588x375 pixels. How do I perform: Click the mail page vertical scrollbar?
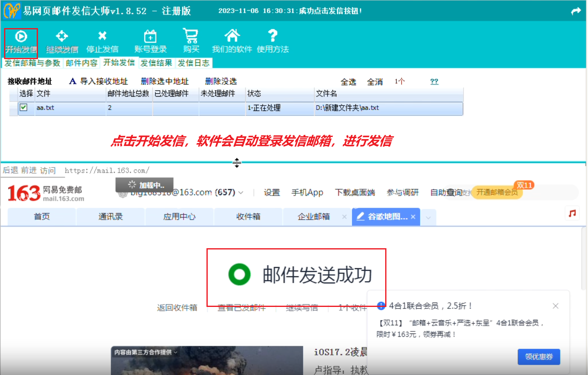tap(584, 259)
